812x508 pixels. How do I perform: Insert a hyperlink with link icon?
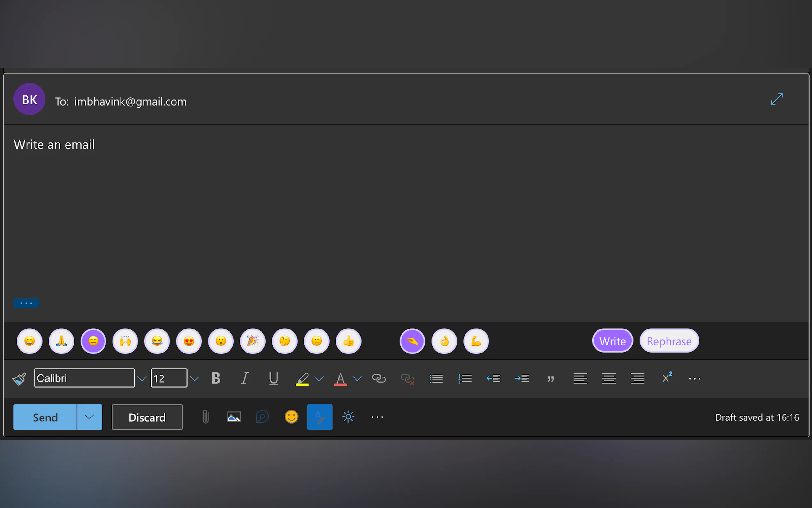[379, 379]
